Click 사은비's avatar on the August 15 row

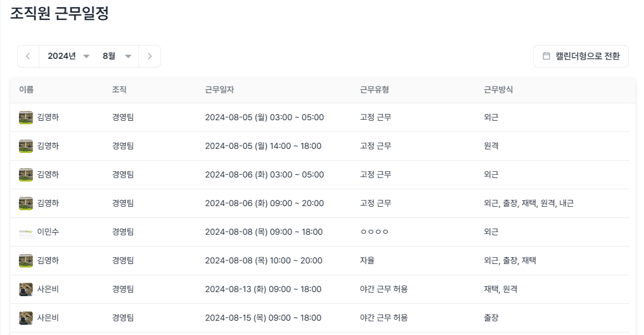click(25, 318)
